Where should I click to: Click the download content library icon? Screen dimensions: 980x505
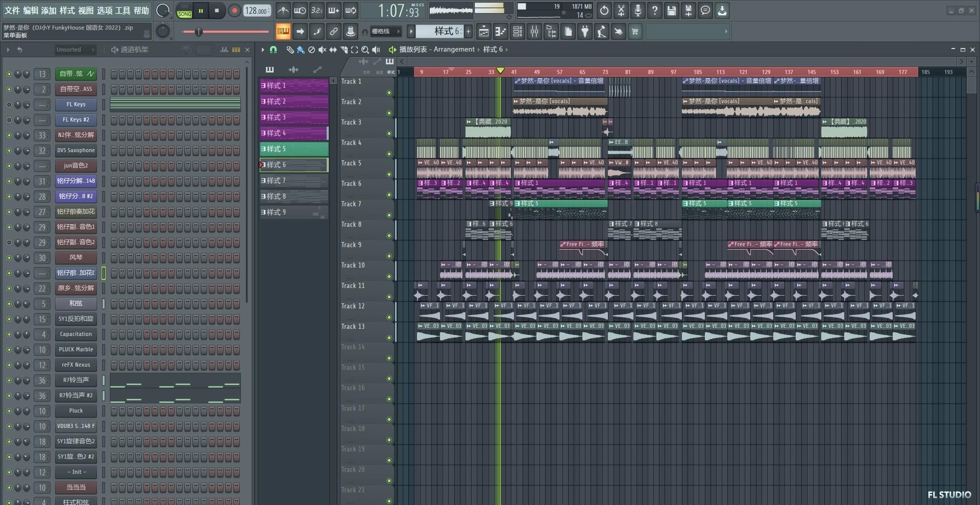click(x=722, y=10)
